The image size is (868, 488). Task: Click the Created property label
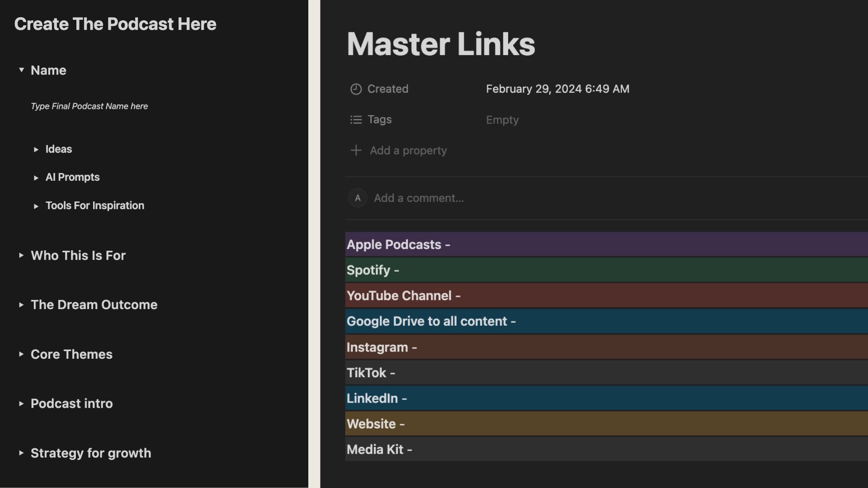(x=388, y=89)
